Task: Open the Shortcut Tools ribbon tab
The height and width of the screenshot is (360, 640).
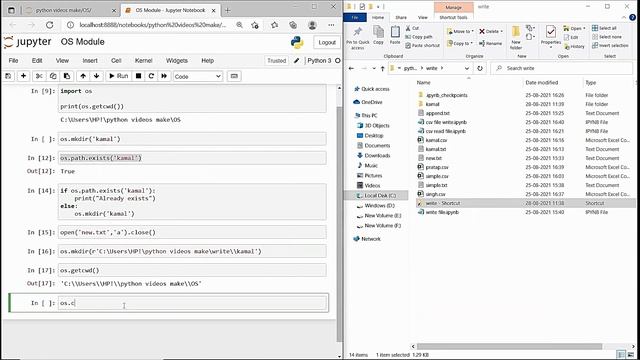Action: [453, 17]
